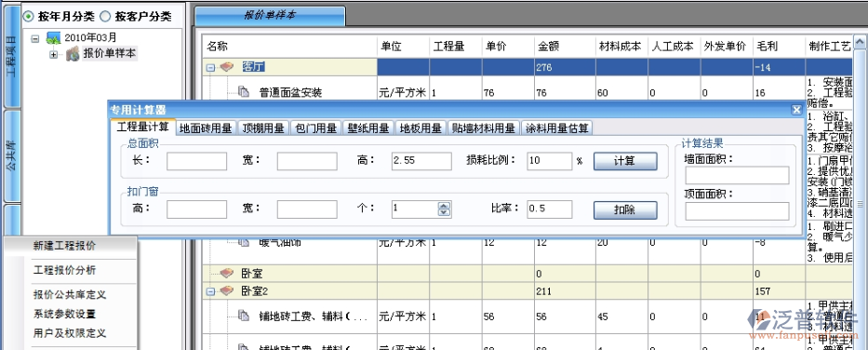This screenshot has width=868, height=350.
Task: Expand the 报价单样本 tree node
Action: tap(54, 54)
